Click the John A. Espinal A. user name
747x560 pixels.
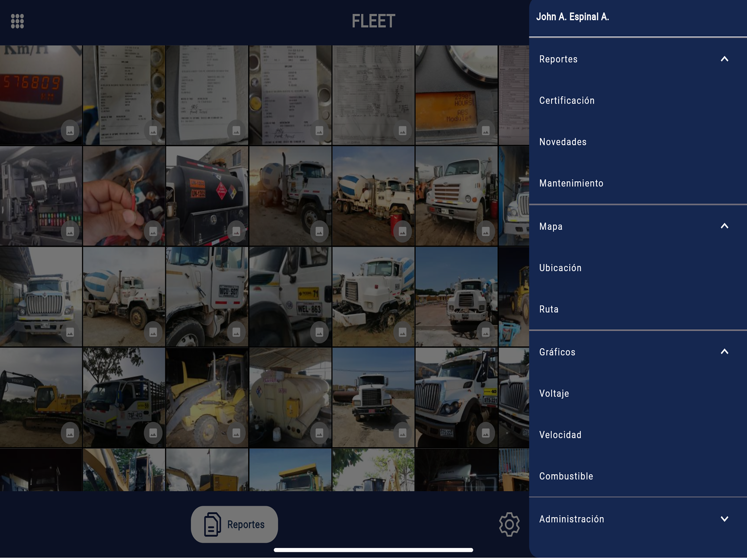pos(572,17)
